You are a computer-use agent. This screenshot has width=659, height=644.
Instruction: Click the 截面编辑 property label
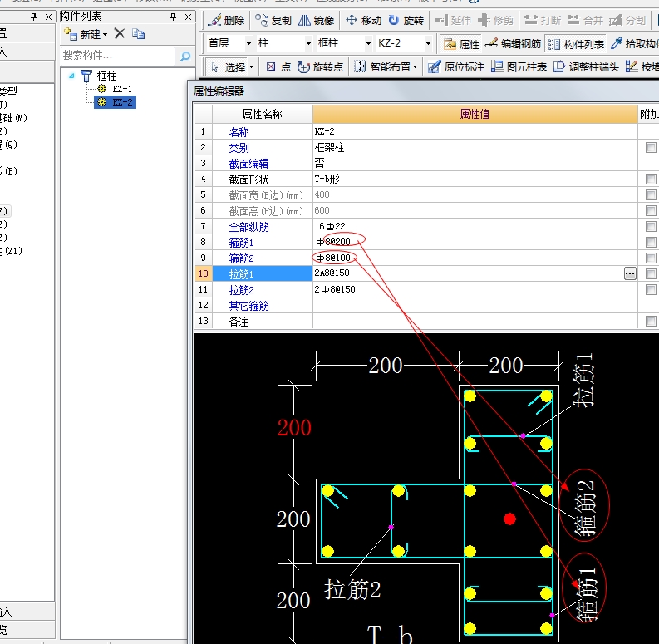click(248, 164)
